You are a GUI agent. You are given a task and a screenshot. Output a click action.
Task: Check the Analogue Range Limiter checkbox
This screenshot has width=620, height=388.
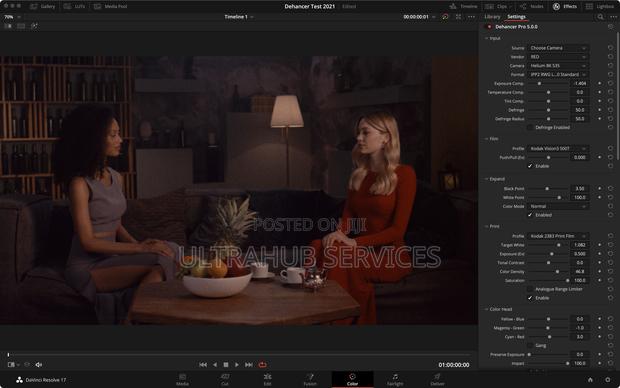[x=530, y=289]
